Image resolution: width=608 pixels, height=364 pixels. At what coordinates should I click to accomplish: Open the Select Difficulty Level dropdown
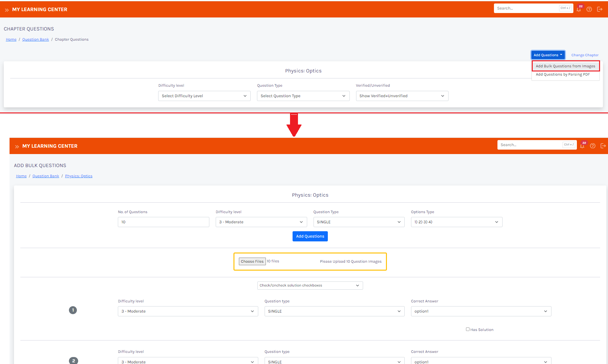click(204, 96)
